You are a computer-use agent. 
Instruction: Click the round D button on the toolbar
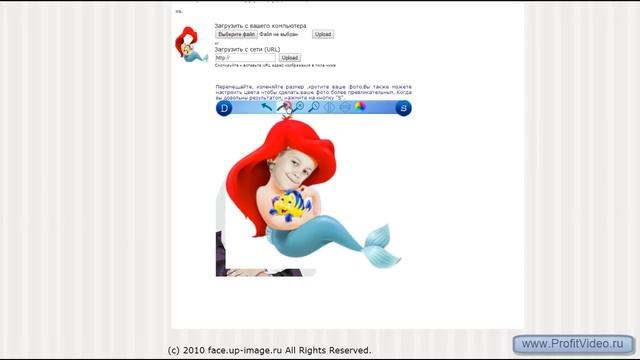point(224,108)
